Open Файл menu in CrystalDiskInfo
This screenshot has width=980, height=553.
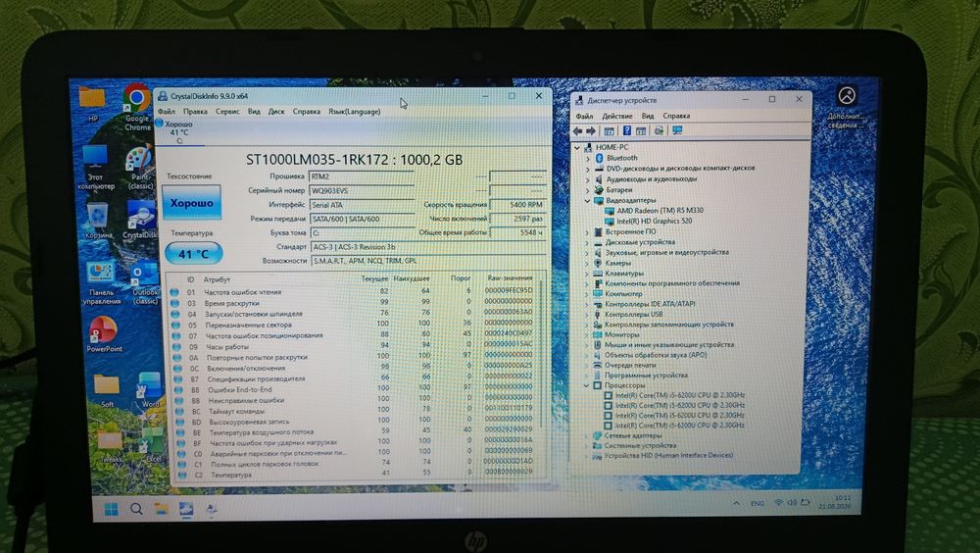[167, 112]
